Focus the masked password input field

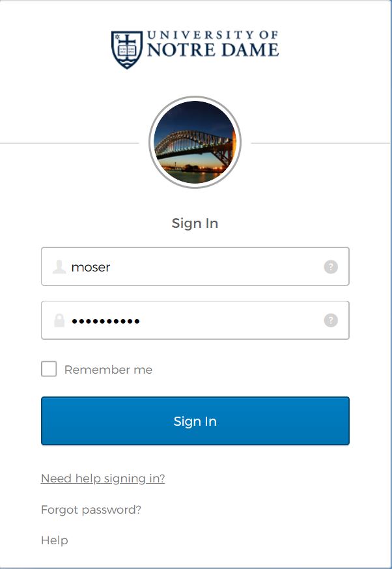[195, 320]
